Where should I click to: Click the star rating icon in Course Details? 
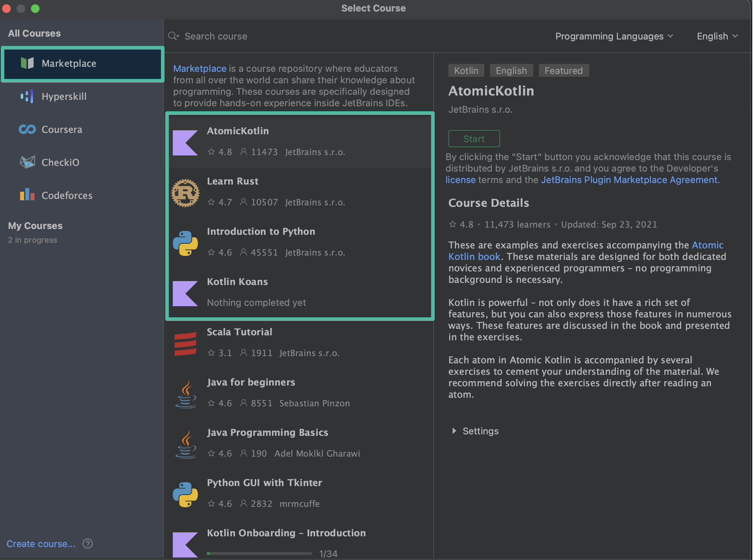pyautogui.click(x=453, y=224)
